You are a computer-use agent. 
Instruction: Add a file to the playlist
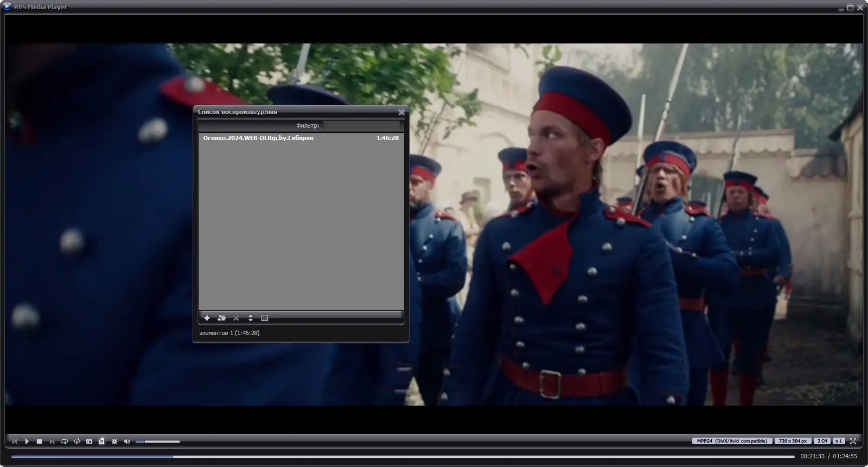click(207, 318)
